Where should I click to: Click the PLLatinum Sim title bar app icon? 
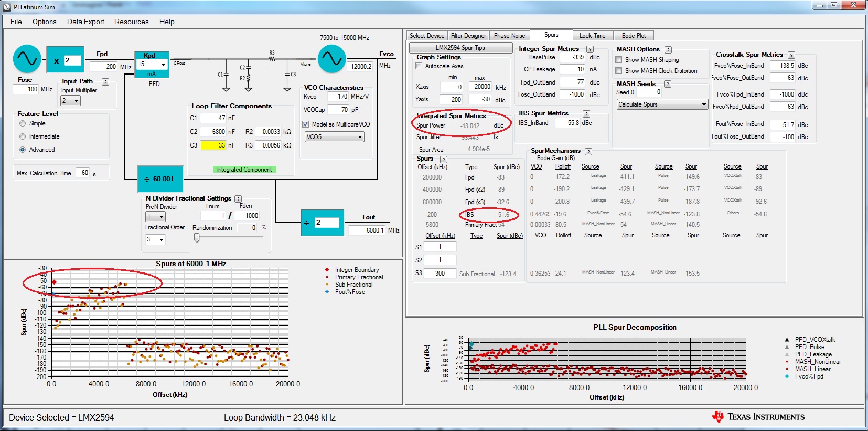(7, 7)
